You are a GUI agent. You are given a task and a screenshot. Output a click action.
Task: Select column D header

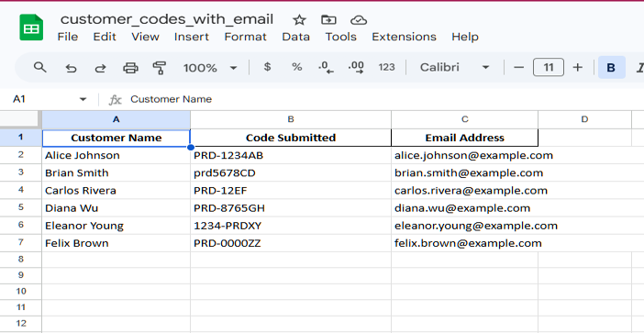[584, 119]
